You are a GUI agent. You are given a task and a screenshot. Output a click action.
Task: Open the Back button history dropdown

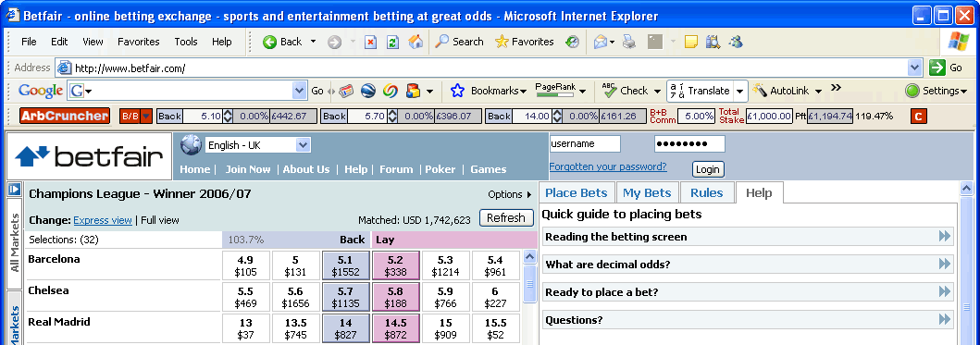coord(313,42)
